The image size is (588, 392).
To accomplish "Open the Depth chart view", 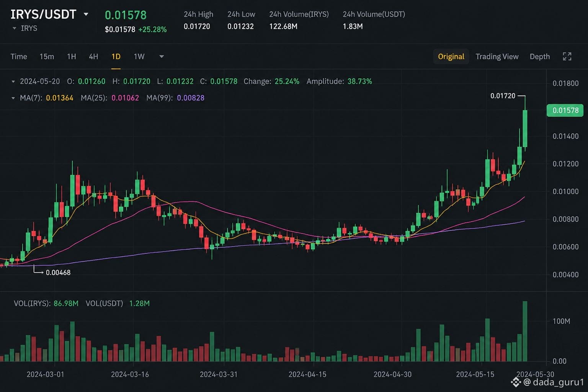I will pos(540,57).
